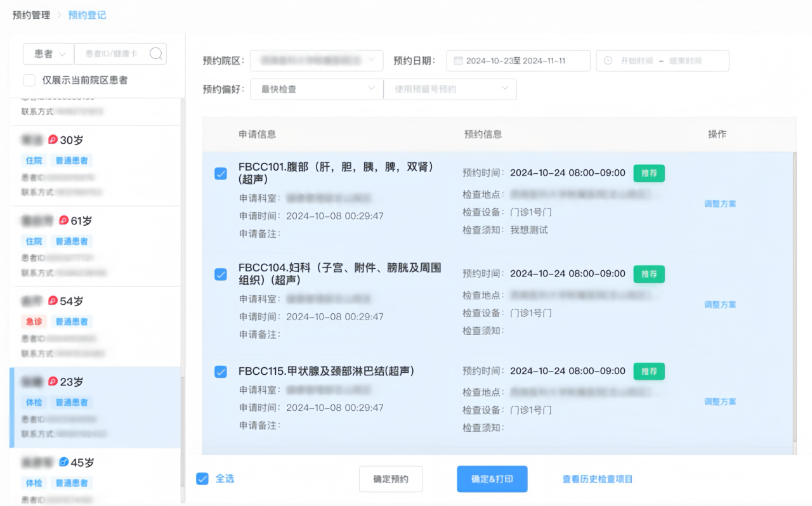
Task: Click the 操作 column header
Action: (717, 134)
